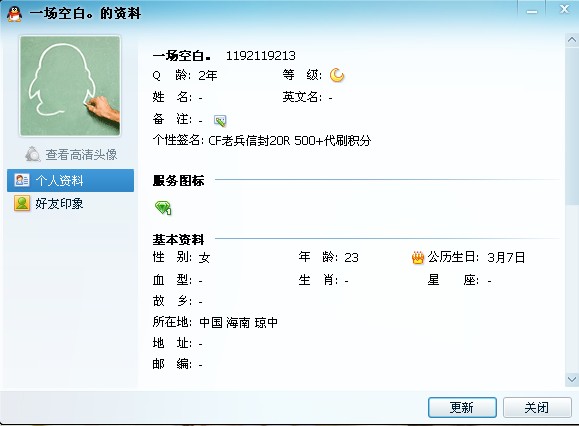The height and width of the screenshot is (426, 579).
Task: Click the 个人资料 card icon
Action: click(x=22, y=180)
